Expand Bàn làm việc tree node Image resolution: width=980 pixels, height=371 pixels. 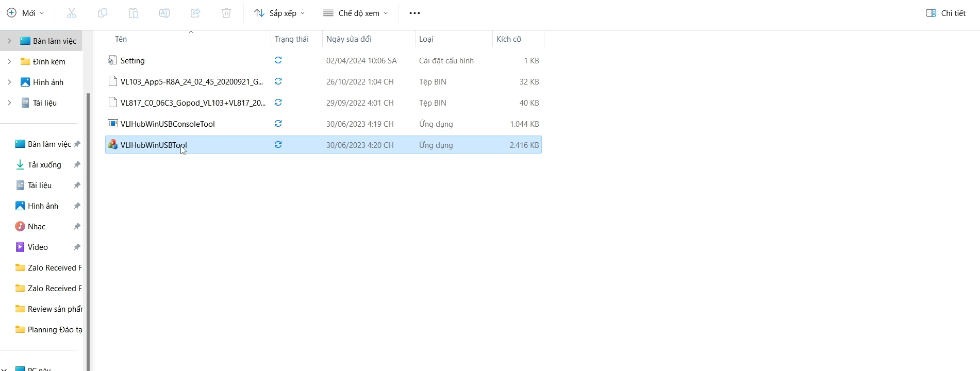coord(9,41)
